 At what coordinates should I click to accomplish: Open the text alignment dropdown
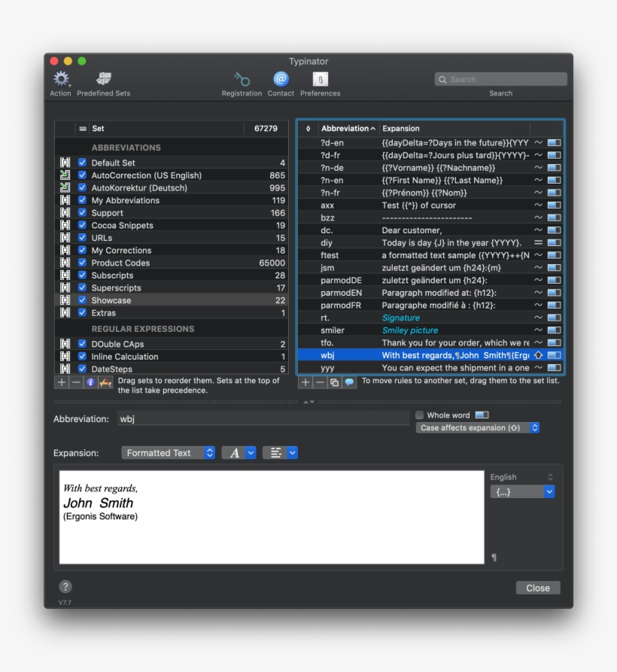280,452
